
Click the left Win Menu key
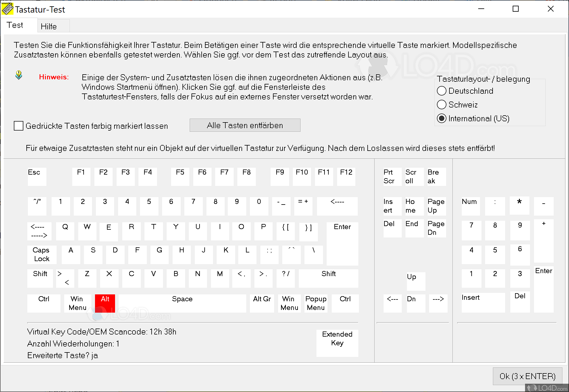tap(77, 303)
